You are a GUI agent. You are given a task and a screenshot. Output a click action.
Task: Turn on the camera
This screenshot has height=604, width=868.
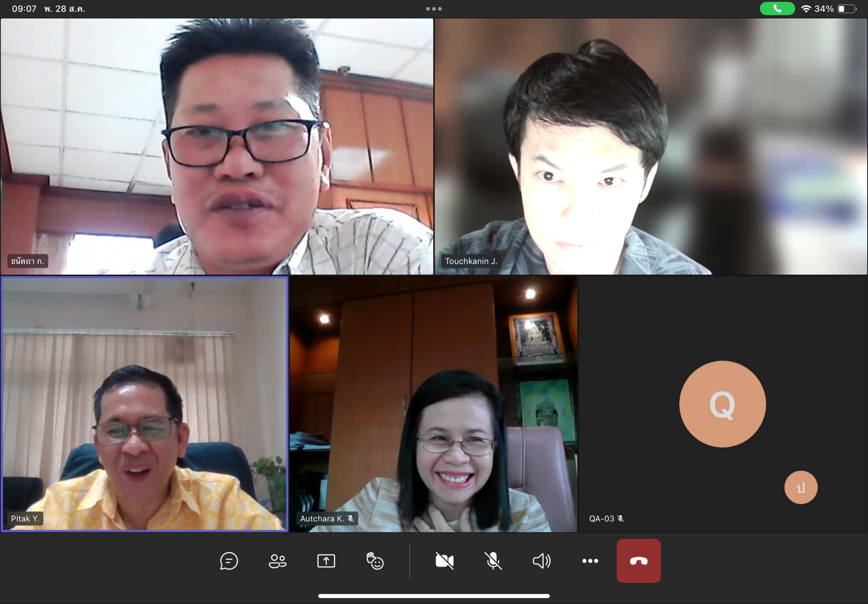[444, 561]
